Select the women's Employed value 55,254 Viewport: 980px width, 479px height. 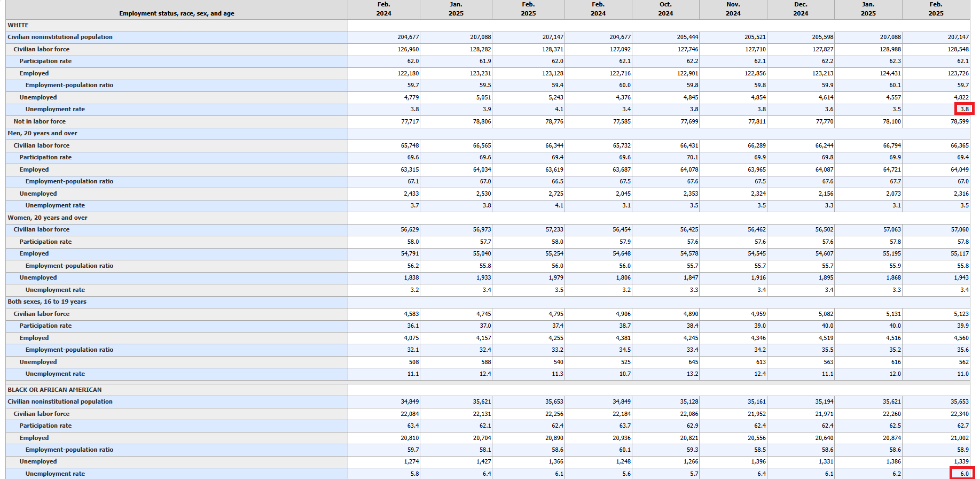[554, 253]
